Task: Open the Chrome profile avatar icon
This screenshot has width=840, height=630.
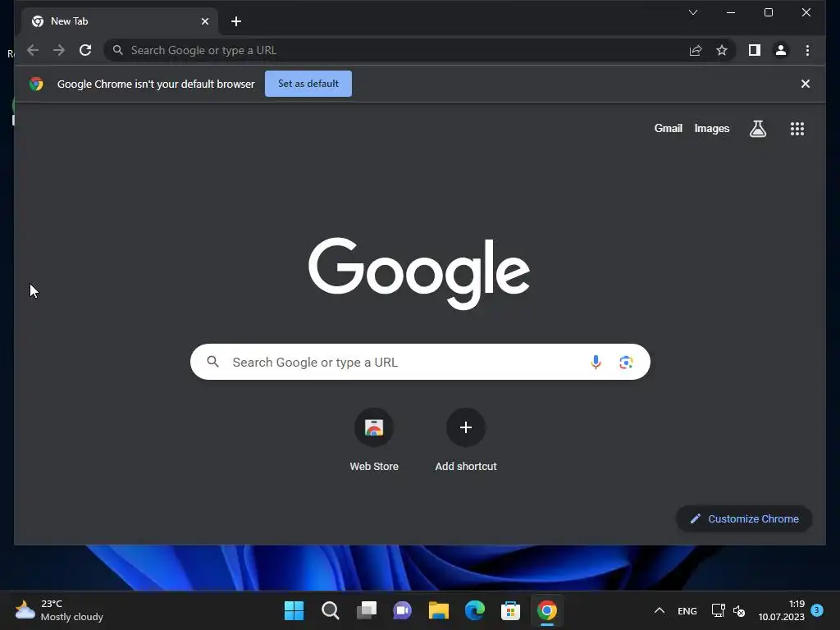Action: tap(781, 50)
